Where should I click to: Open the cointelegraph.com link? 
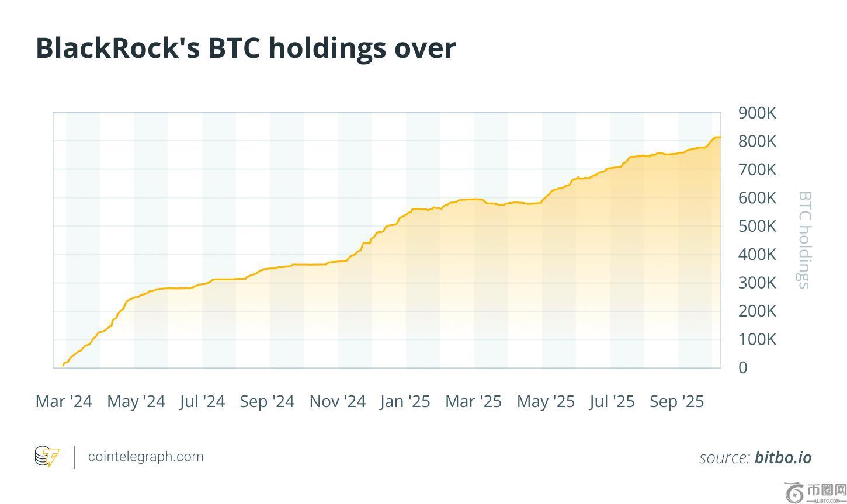point(145,457)
